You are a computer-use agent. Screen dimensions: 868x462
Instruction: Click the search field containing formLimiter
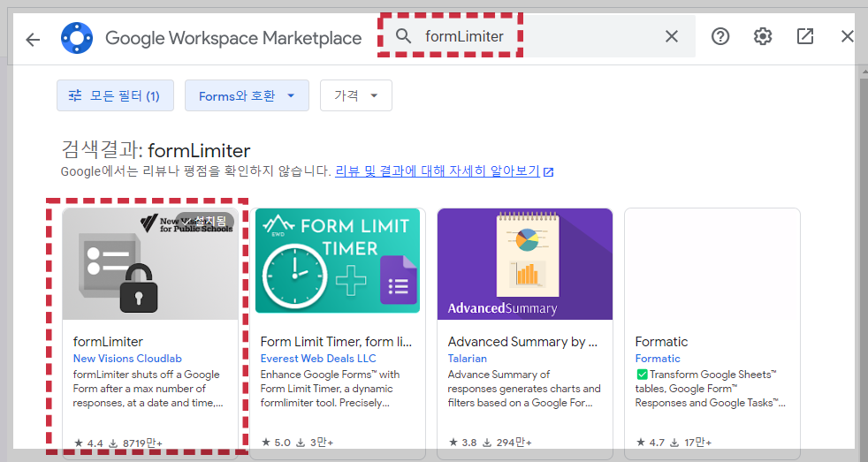[537, 36]
